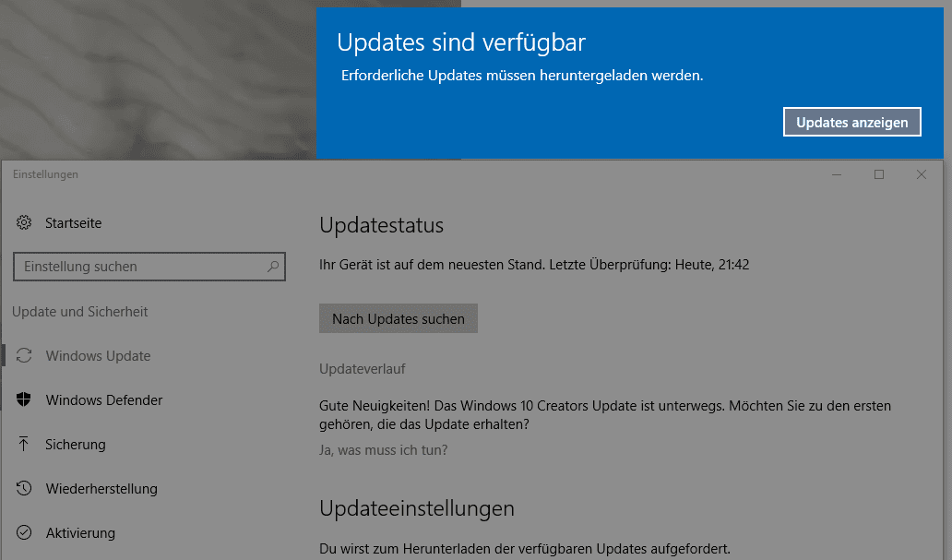
Task: Minimize the Einstellungen window
Action: [x=837, y=174]
